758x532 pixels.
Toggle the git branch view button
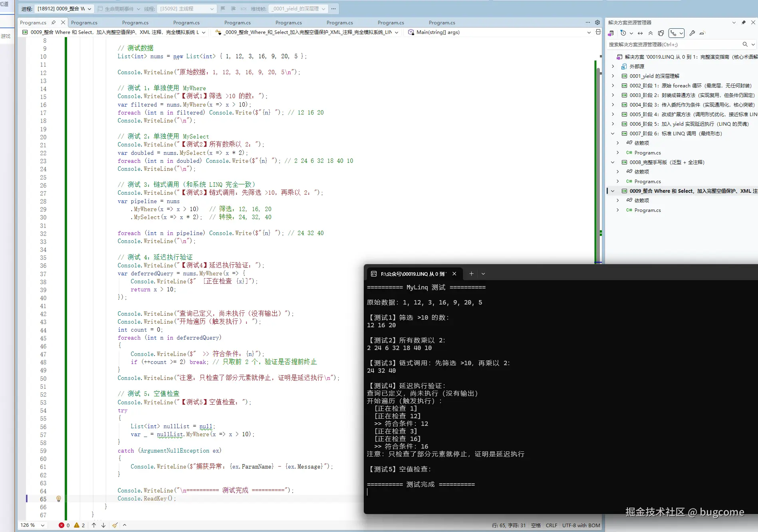677,33
